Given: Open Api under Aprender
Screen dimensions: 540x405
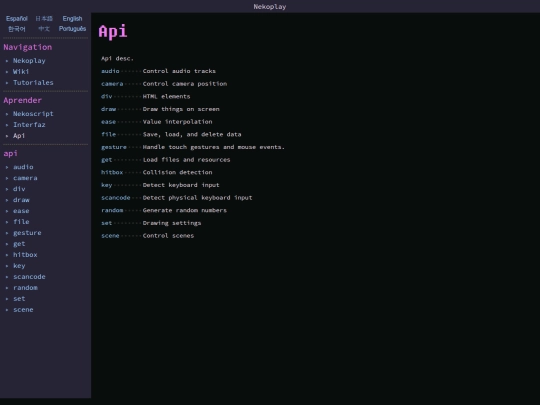Looking at the screenshot, I should pos(19,136).
